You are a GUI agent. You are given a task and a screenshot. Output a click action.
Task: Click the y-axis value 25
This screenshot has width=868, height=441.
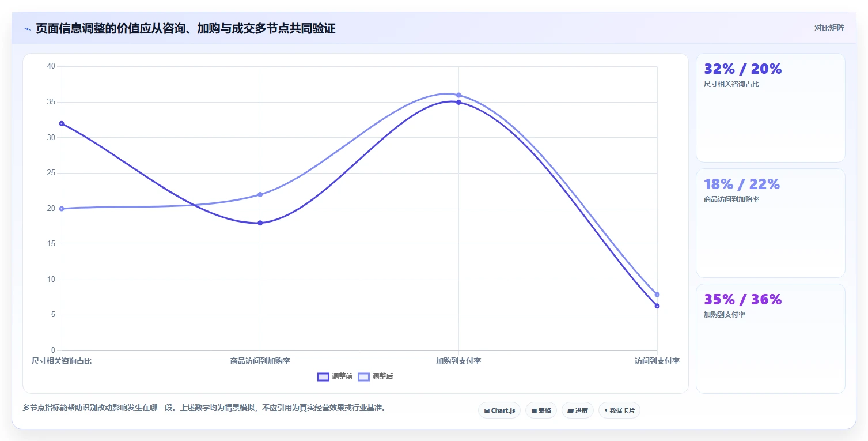point(51,173)
